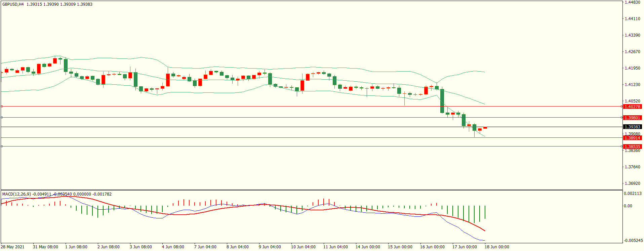Click the MACD scale value 0.002113

coord(633,194)
